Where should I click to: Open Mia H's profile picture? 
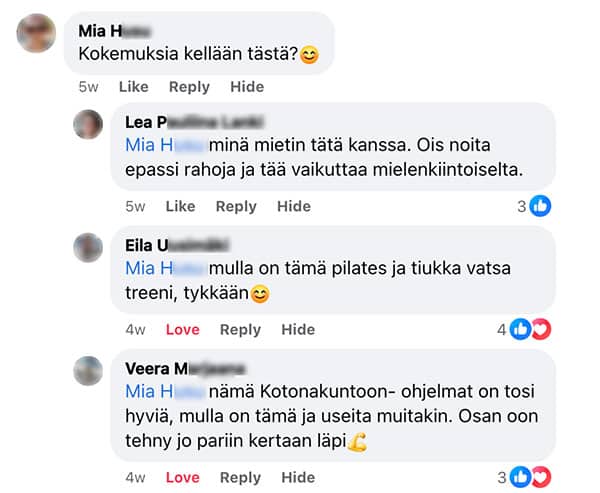point(37,34)
